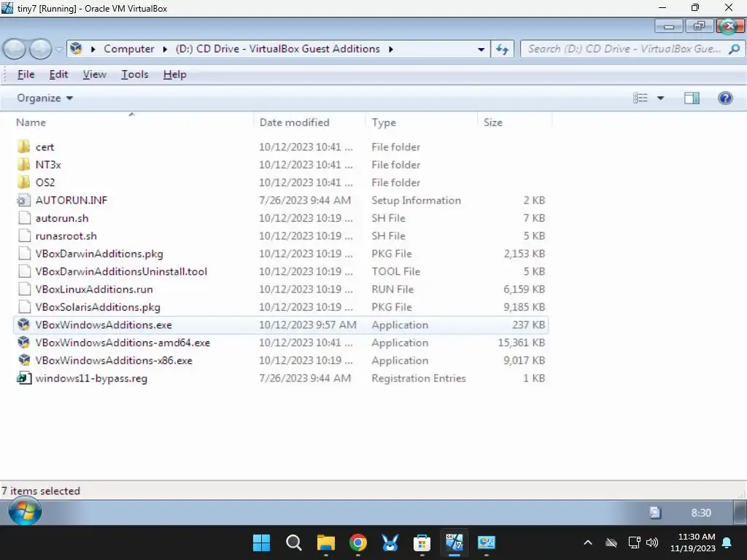
Task: Open the host taskbar Search icon
Action: (293, 542)
